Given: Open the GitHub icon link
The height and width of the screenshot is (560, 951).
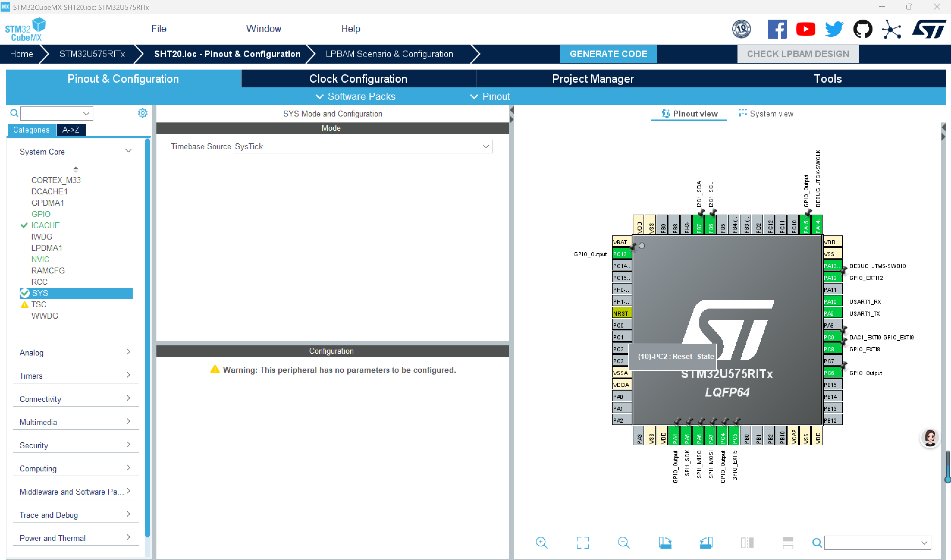Looking at the screenshot, I should pyautogui.click(x=863, y=29).
